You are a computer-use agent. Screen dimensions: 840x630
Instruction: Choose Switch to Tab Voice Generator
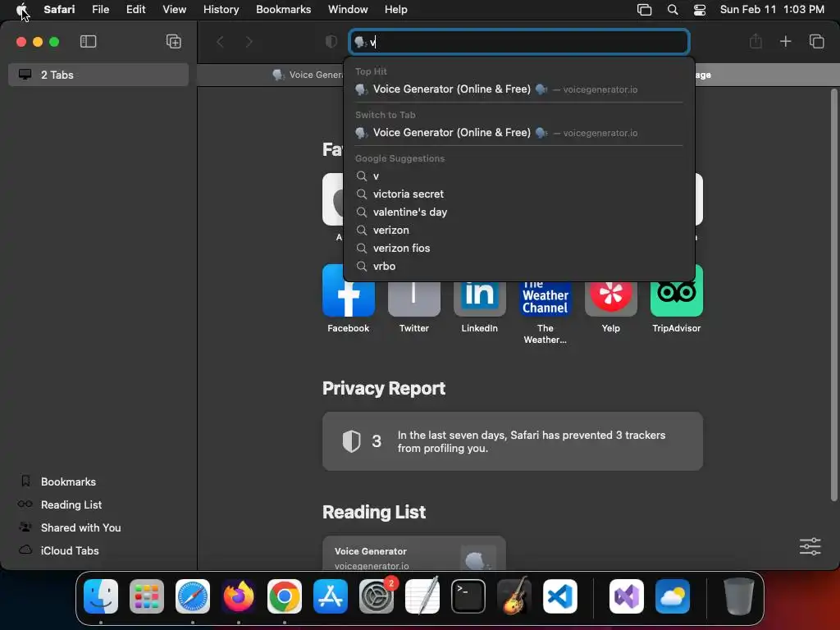pos(519,132)
